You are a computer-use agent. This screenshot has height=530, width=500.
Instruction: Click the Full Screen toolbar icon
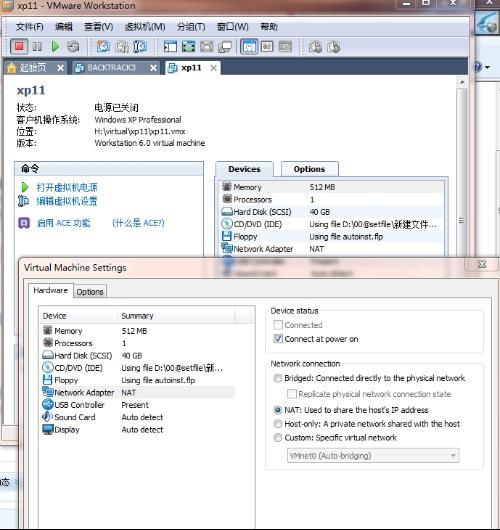(188, 46)
